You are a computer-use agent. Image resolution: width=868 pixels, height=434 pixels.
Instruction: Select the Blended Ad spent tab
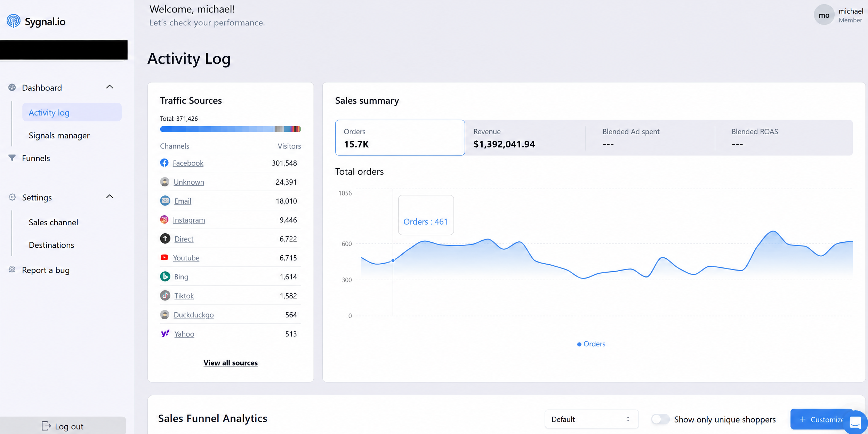(650, 138)
